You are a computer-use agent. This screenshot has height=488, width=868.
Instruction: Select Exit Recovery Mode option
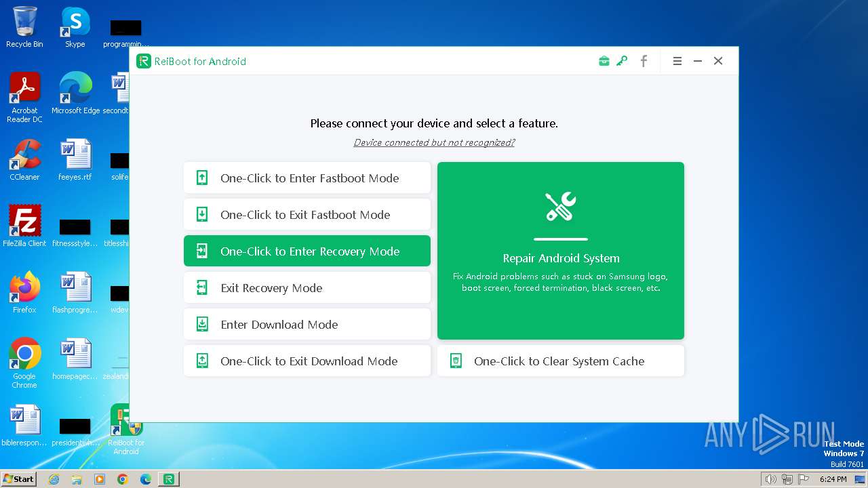[x=307, y=287]
